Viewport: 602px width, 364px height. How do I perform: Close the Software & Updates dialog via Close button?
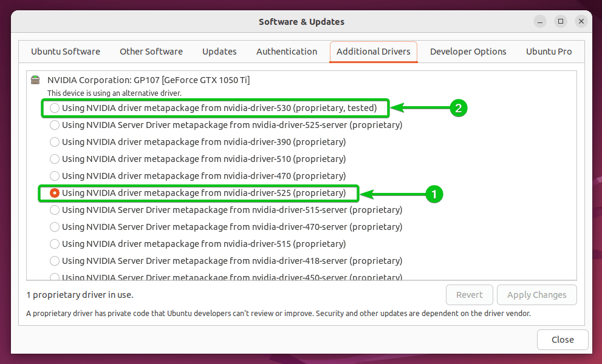[x=563, y=340]
